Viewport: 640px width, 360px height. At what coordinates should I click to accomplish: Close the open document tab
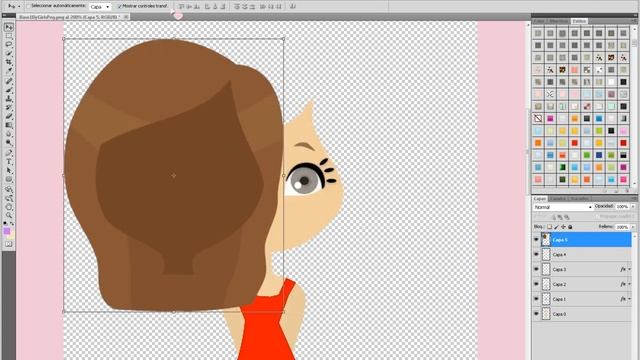click(126, 17)
